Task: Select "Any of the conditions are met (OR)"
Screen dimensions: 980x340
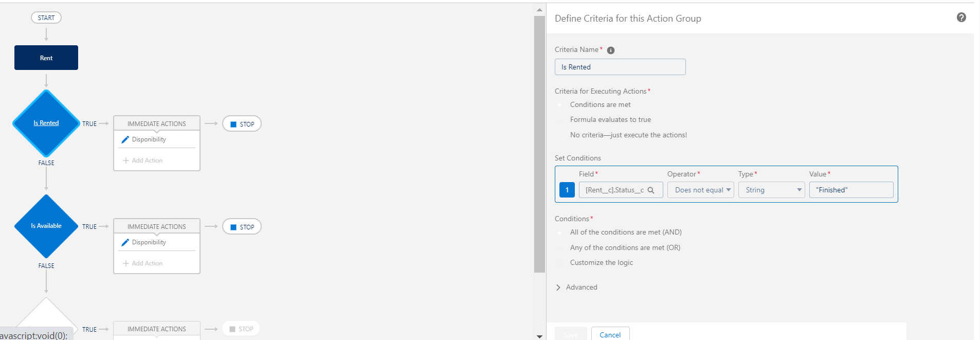Action: tap(560, 248)
